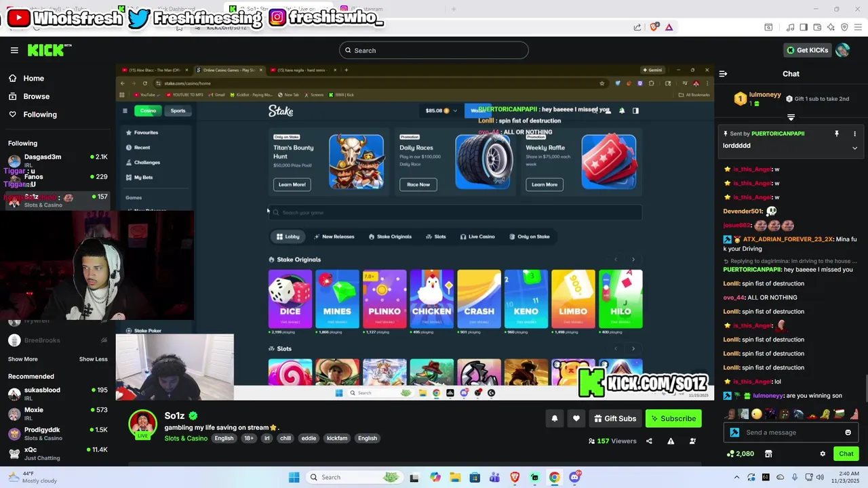Turn on notifications bell for So1z

coord(554,419)
